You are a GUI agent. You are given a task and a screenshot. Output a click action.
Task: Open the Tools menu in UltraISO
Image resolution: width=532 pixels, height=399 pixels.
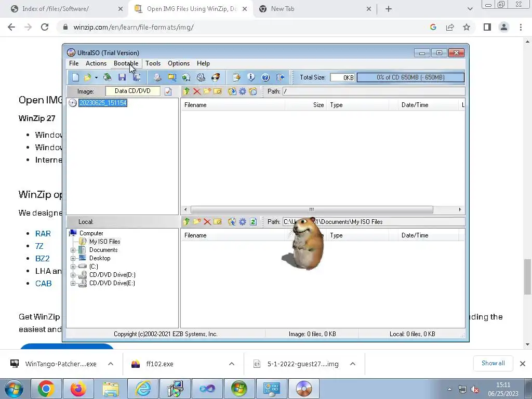click(153, 63)
